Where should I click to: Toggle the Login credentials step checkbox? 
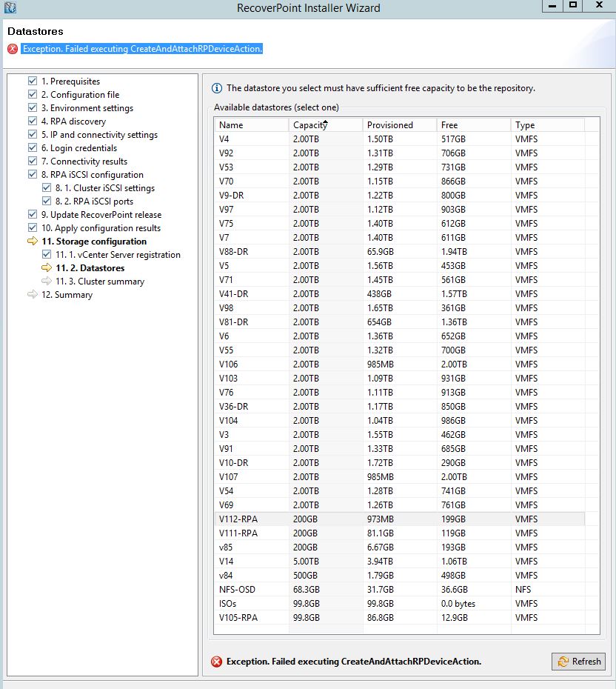(33, 147)
